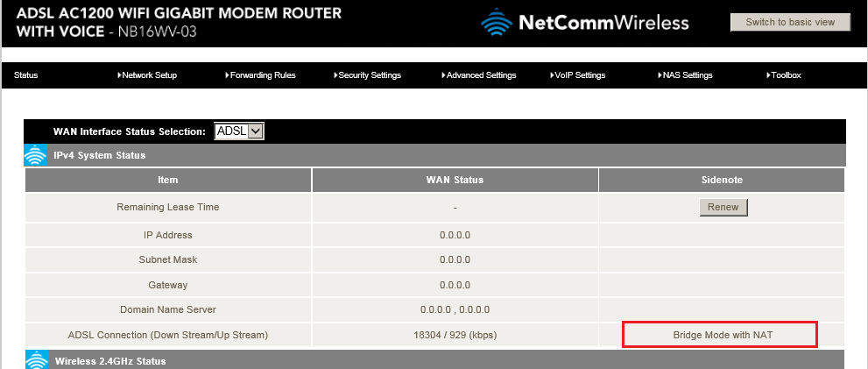Viewport: 868px width, 369px height.
Task: Click the Wireless 2.4GHz Status wifi icon
Action: 35,359
